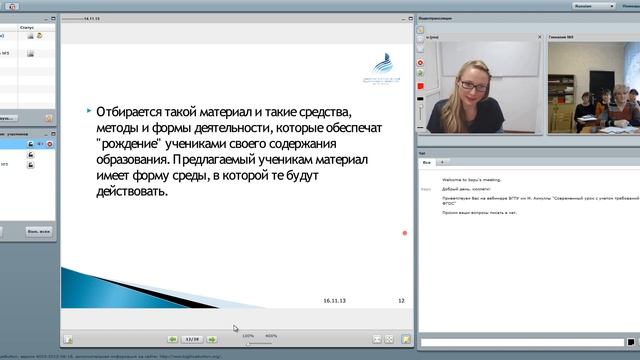This screenshot has width=640, height=360.
Task: Click the chat message input field
Action: tap(522, 342)
